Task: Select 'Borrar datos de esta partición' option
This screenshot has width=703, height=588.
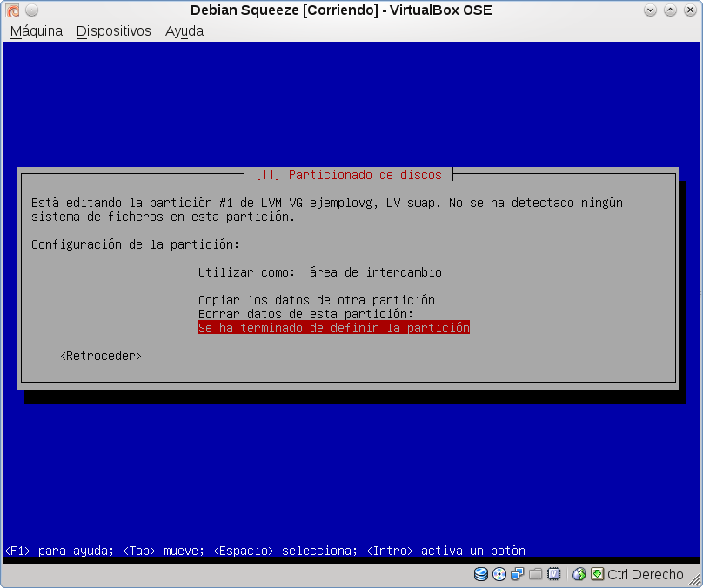Action: [x=305, y=314]
